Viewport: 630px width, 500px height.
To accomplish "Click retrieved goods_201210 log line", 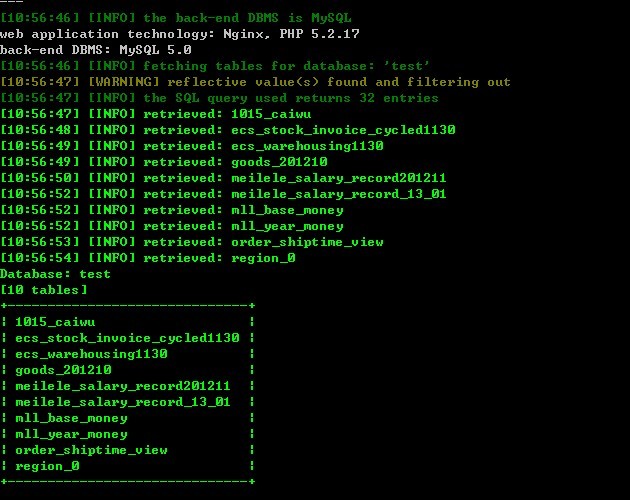I will pyautogui.click(x=164, y=162).
